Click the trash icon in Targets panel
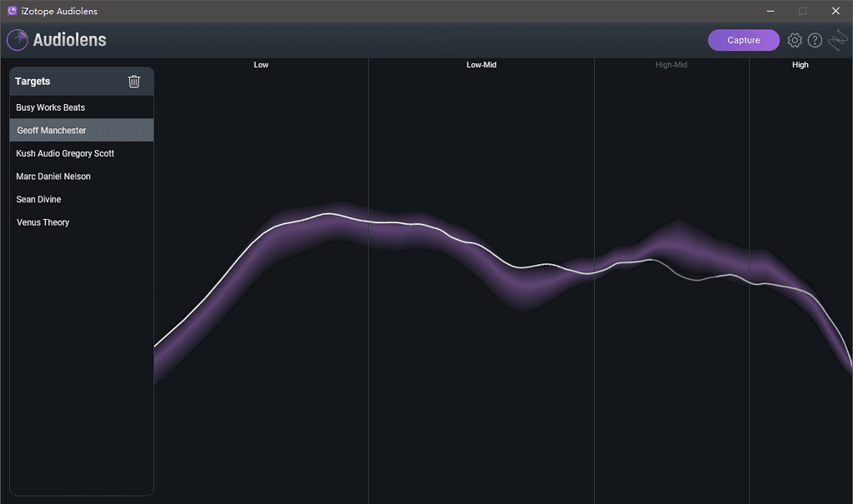 134,82
